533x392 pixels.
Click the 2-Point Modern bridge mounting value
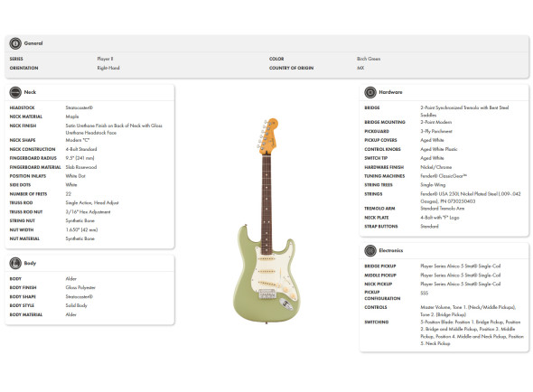click(436, 122)
